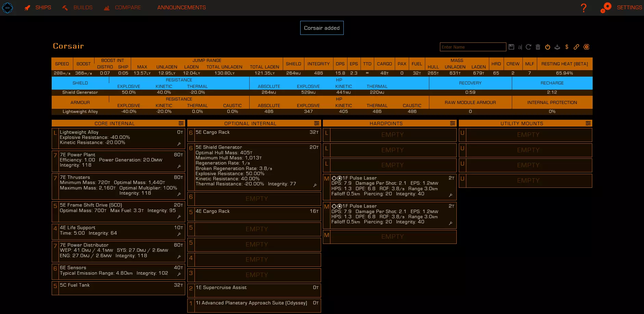Click the 0:59 shield recovery time
Screen dimensions: 644x314
tap(470, 92)
